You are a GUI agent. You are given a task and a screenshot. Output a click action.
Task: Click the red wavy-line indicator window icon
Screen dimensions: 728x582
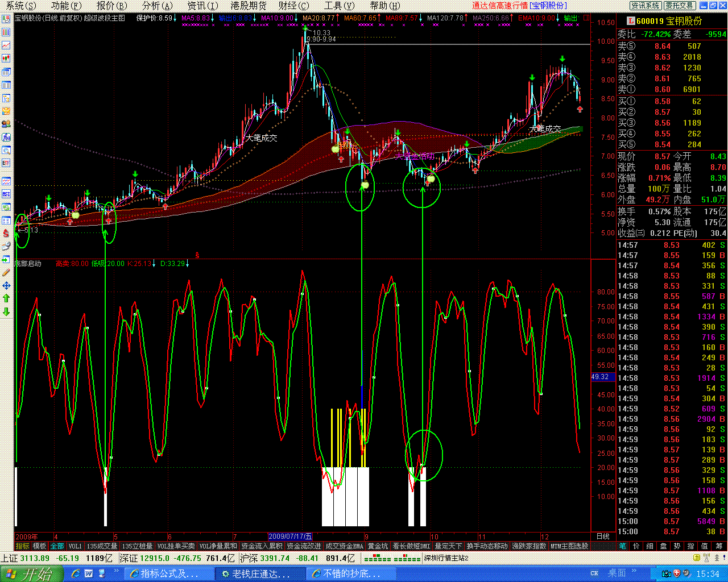coord(6,181)
